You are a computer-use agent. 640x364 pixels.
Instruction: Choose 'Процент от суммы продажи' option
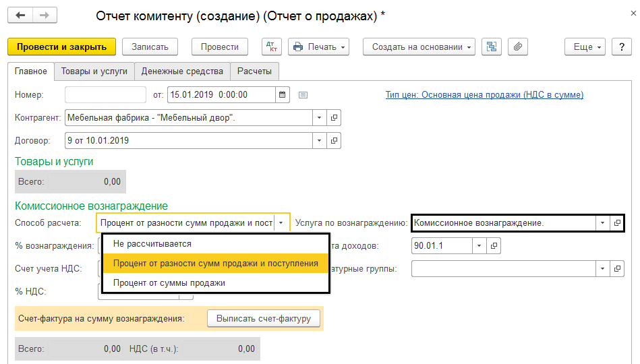169,283
